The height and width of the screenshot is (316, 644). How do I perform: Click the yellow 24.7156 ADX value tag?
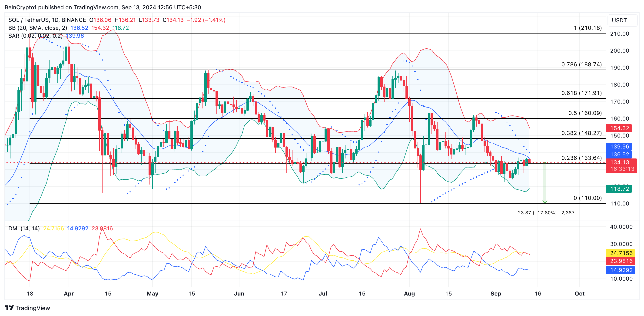coord(621,253)
